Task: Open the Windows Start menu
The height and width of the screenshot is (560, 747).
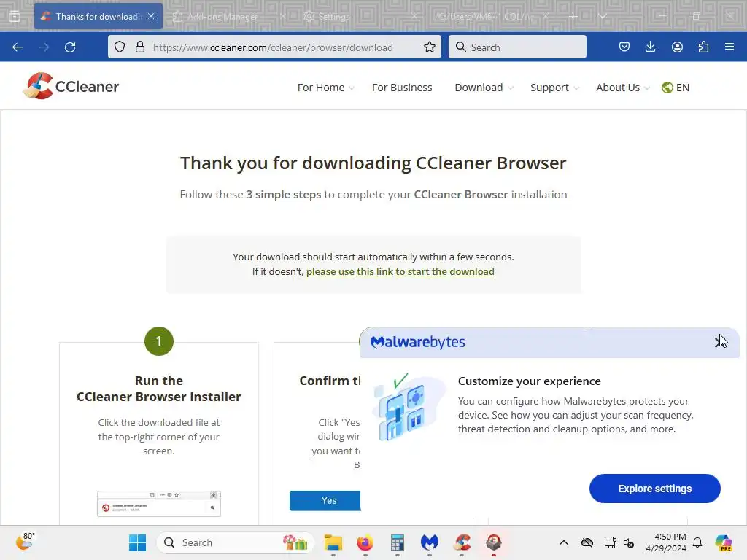Action: point(138,542)
